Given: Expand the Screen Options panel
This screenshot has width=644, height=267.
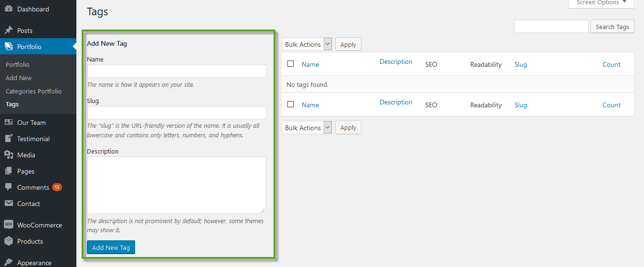Looking at the screenshot, I should [601, 3].
